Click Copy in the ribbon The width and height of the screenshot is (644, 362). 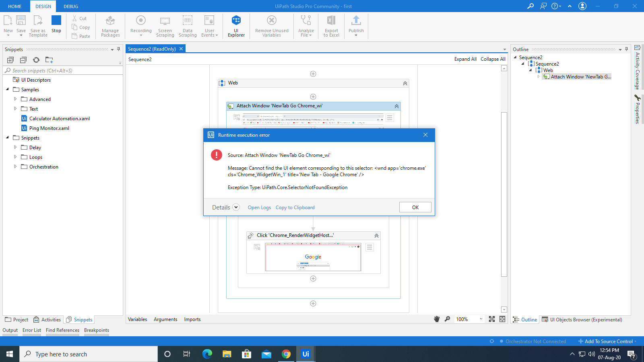[x=81, y=27]
